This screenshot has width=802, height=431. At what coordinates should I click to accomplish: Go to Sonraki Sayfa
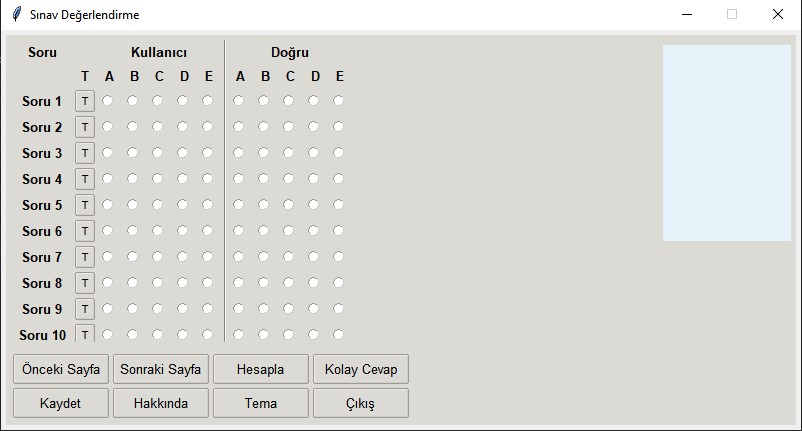[160, 369]
